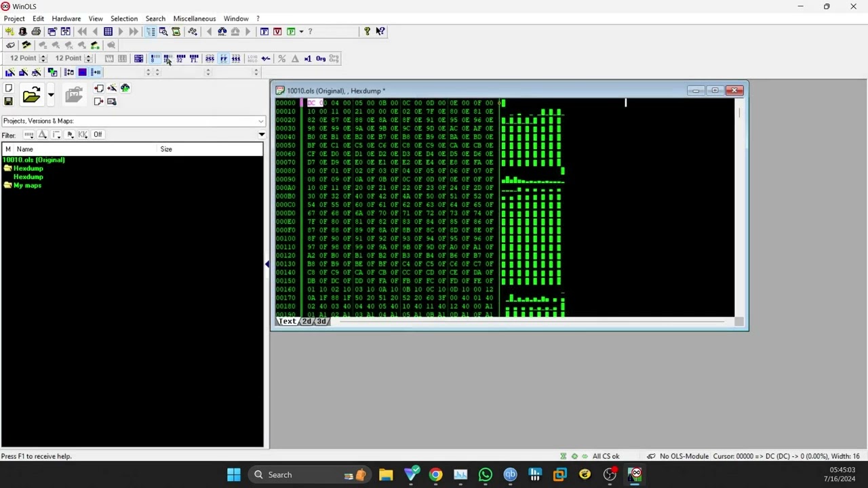Click the x1 factor icon

click(308, 58)
